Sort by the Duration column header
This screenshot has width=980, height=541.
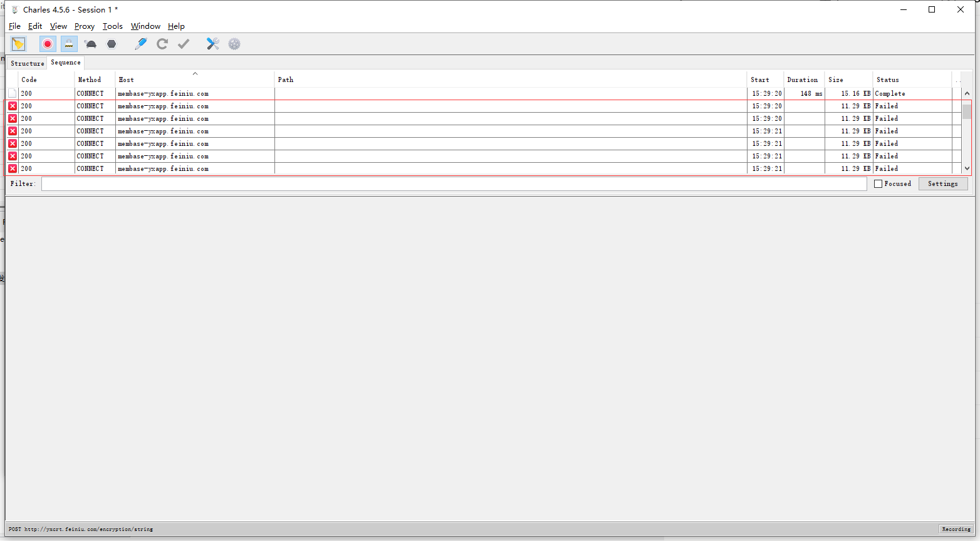tap(804, 80)
